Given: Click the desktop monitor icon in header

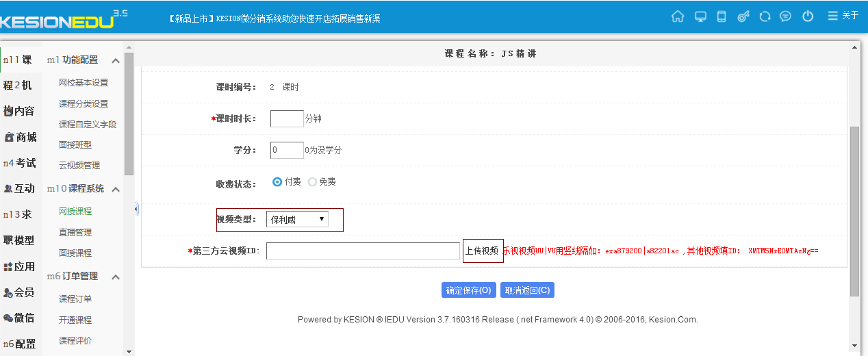Looking at the screenshot, I should pos(700,16).
